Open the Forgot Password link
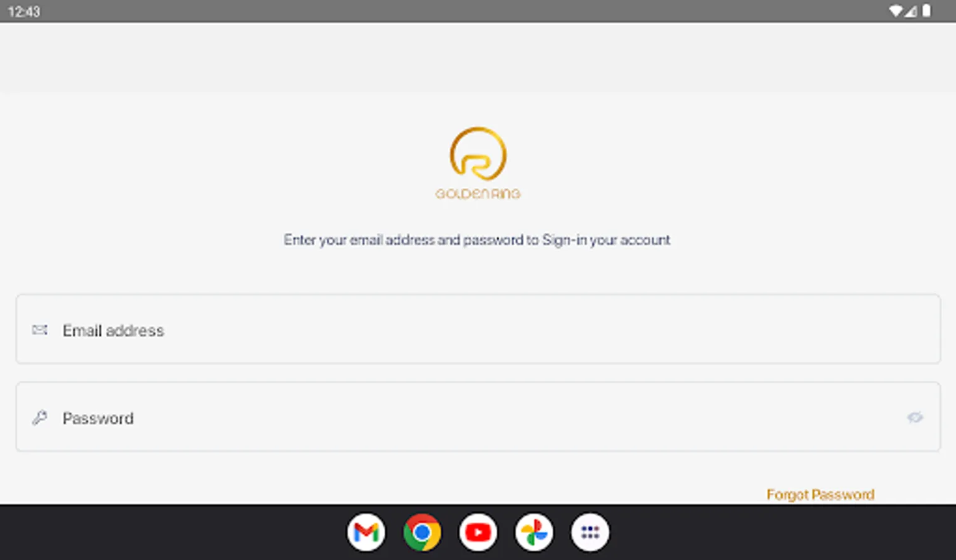 (820, 495)
